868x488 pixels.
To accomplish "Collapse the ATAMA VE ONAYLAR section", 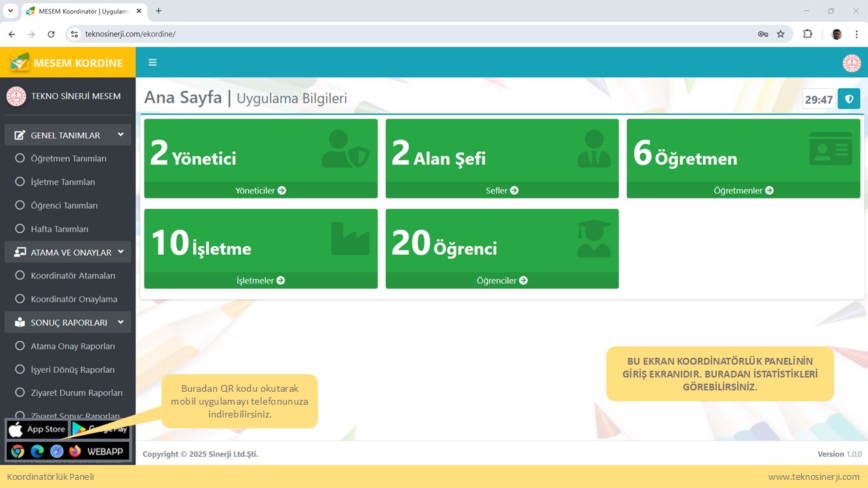I will click(x=121, y=252).
